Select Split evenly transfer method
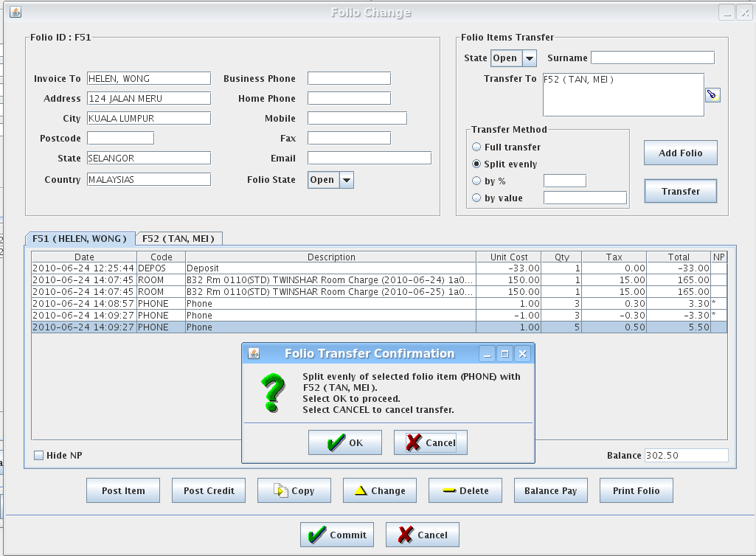 (x=476, y=164)
